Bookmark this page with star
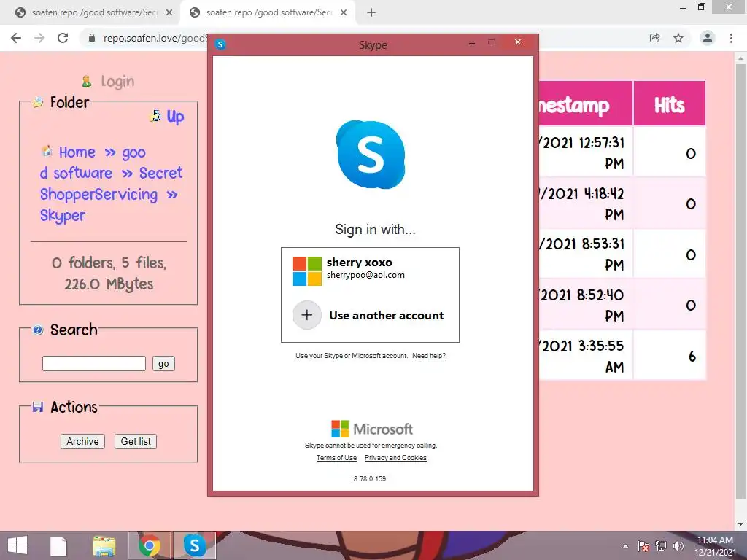The image size is (747, 560). click(x=678, y=38)
